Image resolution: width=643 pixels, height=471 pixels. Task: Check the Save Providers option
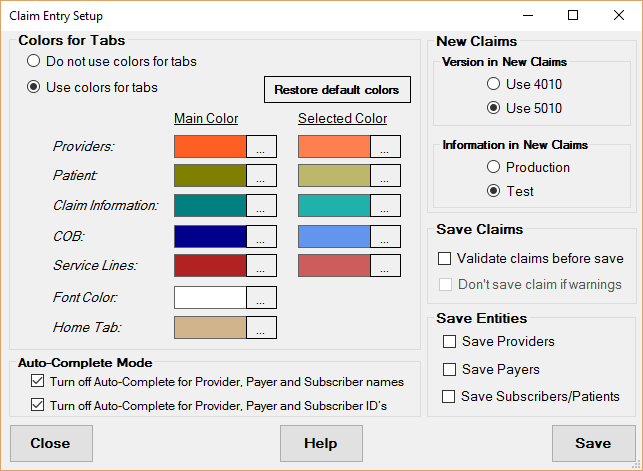click(x=449, y=342)
